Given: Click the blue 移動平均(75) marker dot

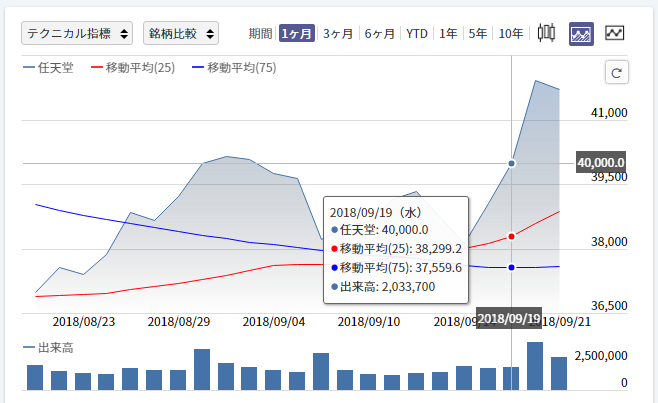Looking at the screenshot, I should tap(511, 267).
